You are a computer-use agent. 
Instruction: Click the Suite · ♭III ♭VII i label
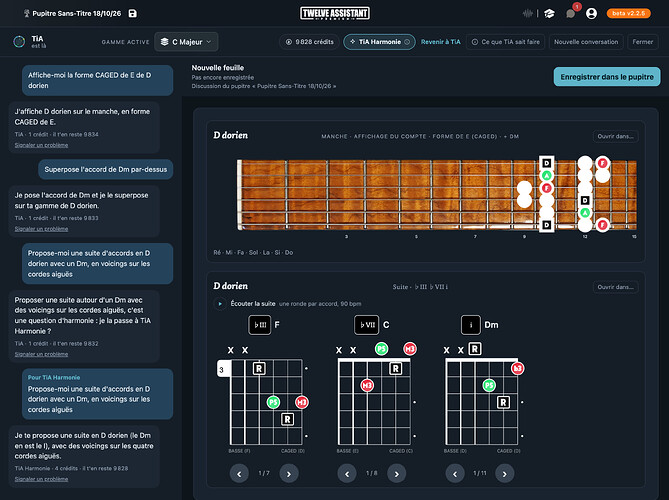pos(420,287)
